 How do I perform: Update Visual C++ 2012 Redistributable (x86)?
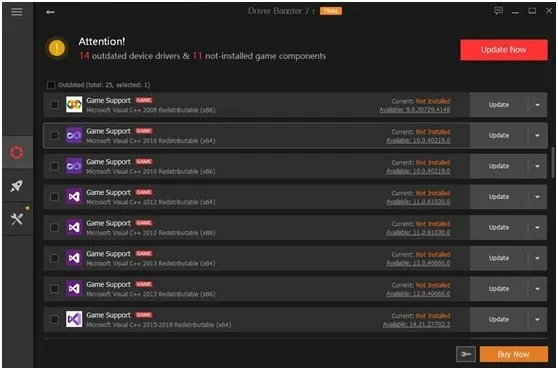click(499, 227)
